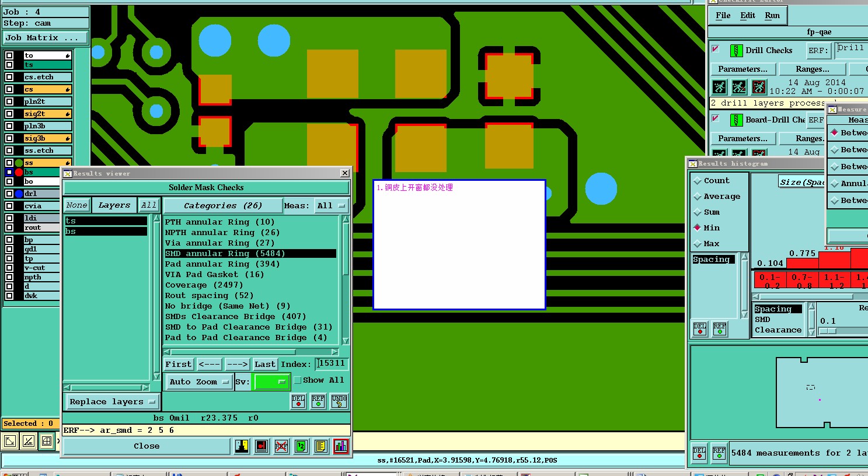Click the red 0.1-0.2 histogram bar
Viewport: 868px width, 476px height.
click(769, 281)
